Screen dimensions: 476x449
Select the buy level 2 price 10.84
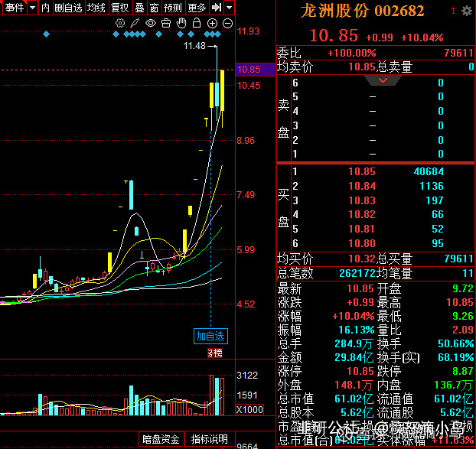[x=362, y=186]
